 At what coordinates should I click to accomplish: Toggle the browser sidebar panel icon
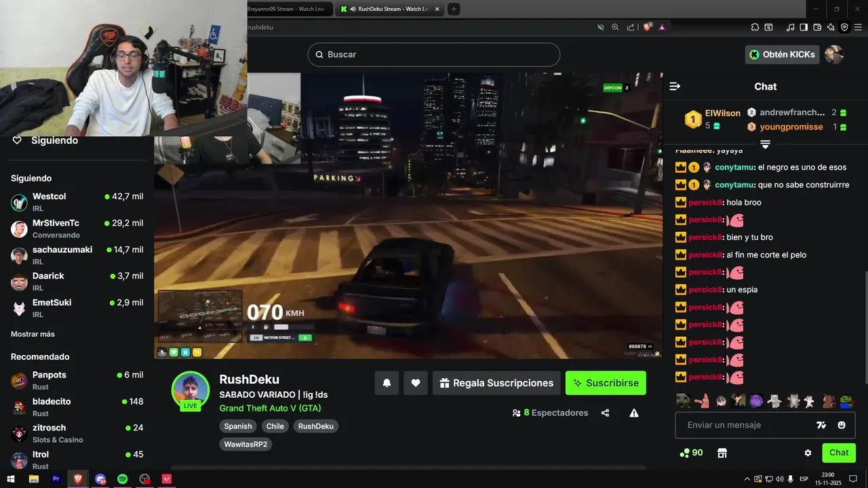pyautogui.click(x=804, y=27)
